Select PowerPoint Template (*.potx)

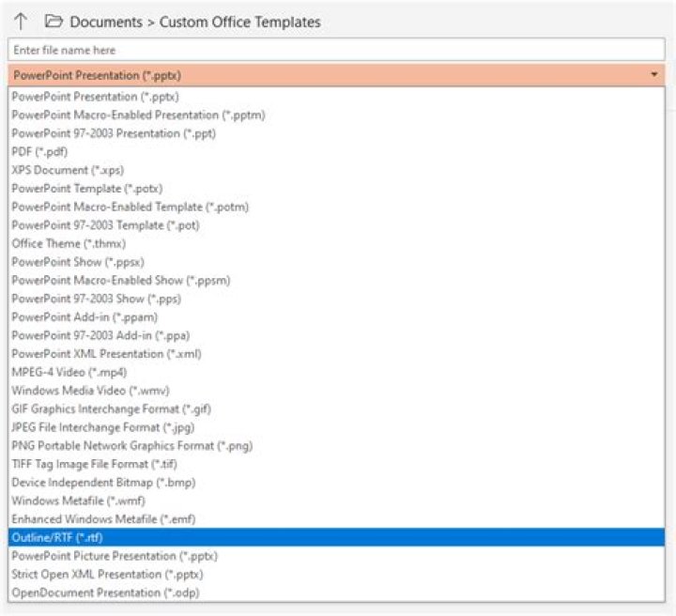336,189
